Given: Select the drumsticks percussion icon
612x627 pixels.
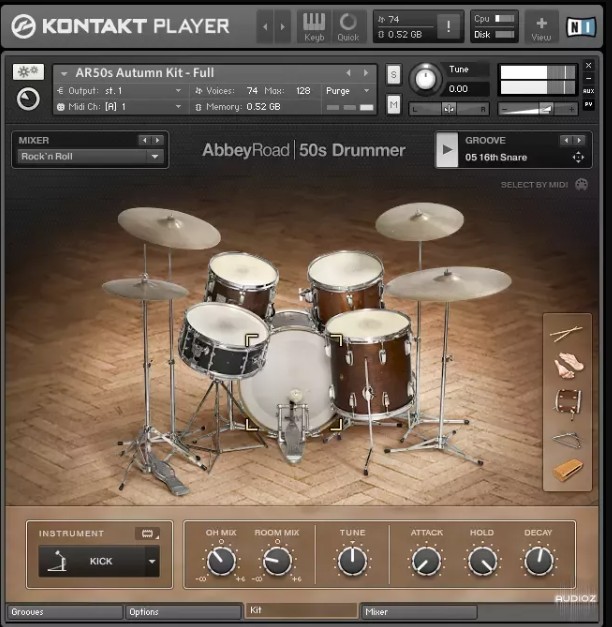Looking at the screenshot, I should [567, 334].
